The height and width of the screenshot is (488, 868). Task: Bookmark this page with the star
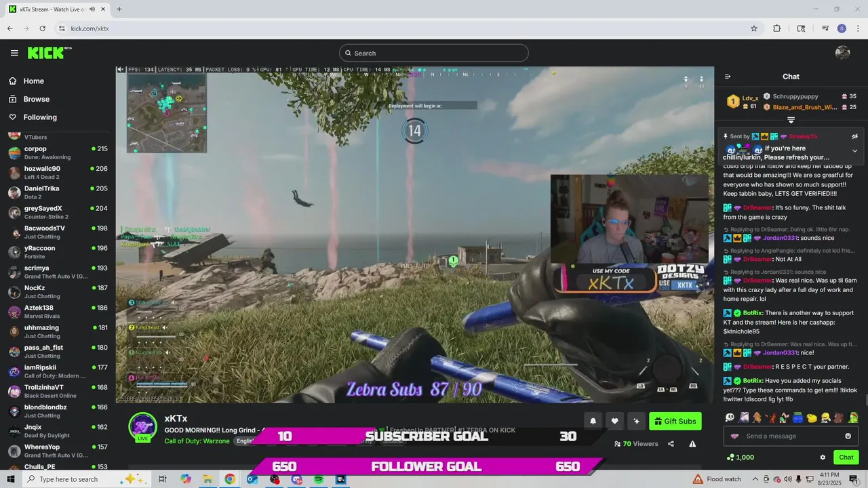pos(754,28)
